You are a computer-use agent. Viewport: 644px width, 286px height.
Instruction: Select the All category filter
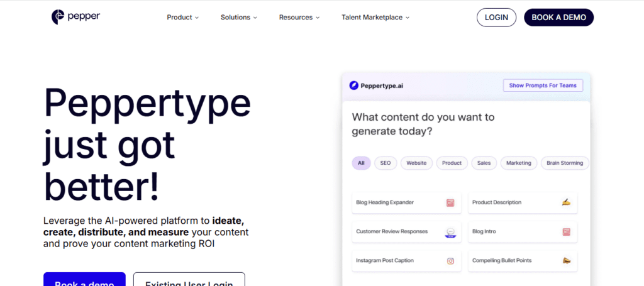click(x=361, y=163)
